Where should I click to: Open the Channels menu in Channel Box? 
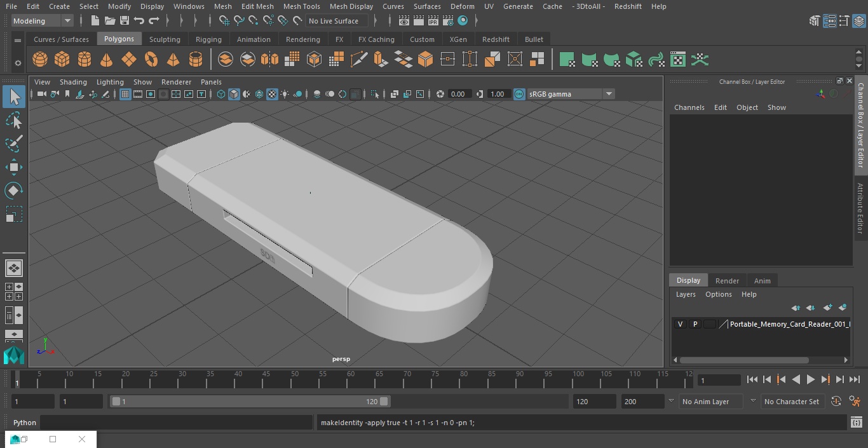coord(689,107)
